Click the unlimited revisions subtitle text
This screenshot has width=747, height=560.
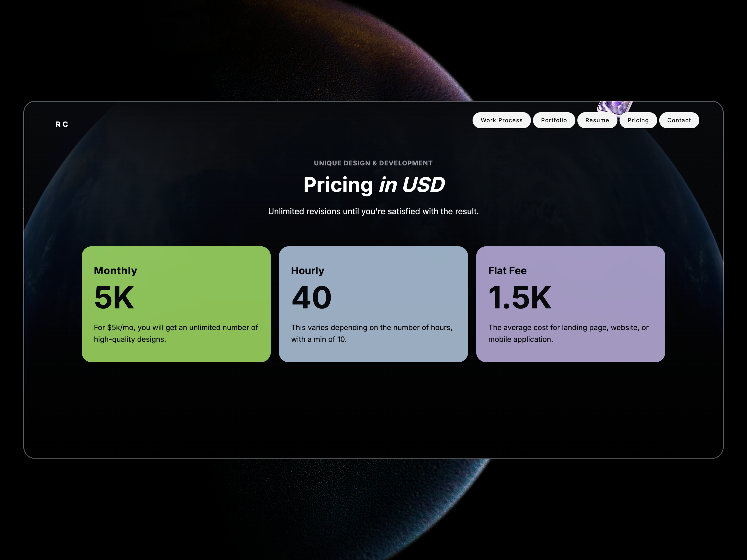click(x=373, y=211)
